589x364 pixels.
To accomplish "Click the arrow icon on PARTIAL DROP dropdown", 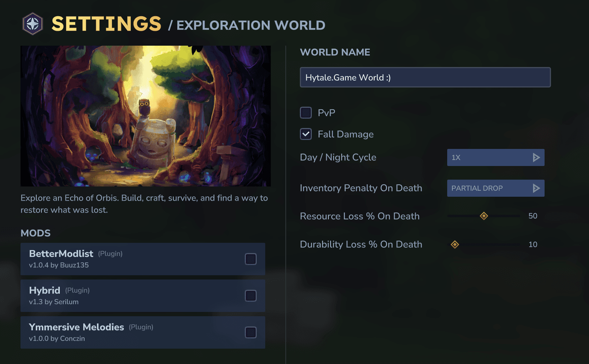I will tap(536, 188).
